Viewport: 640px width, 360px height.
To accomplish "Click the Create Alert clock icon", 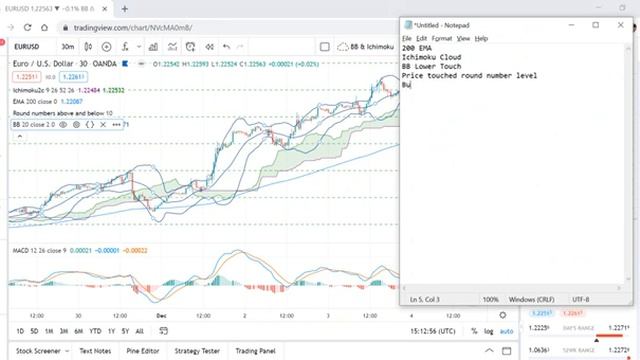I will tap(190, 47).
